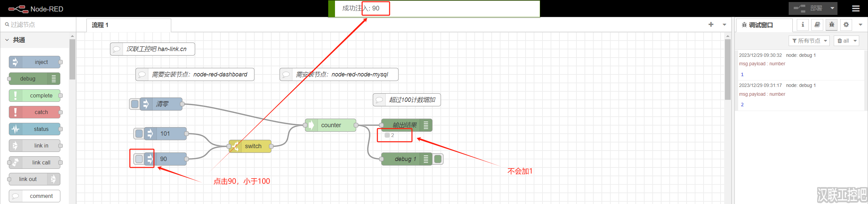This screenshot has width=868, height=204.
Task: Select the node-red-node-mysql comment node
Action: tap(339, 74)
